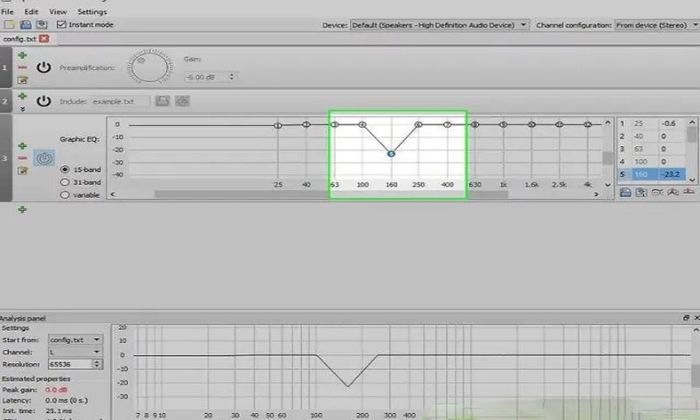Toggle power for the Graphic EQ filter
The image size is (700, 420).
coord(44,158)
